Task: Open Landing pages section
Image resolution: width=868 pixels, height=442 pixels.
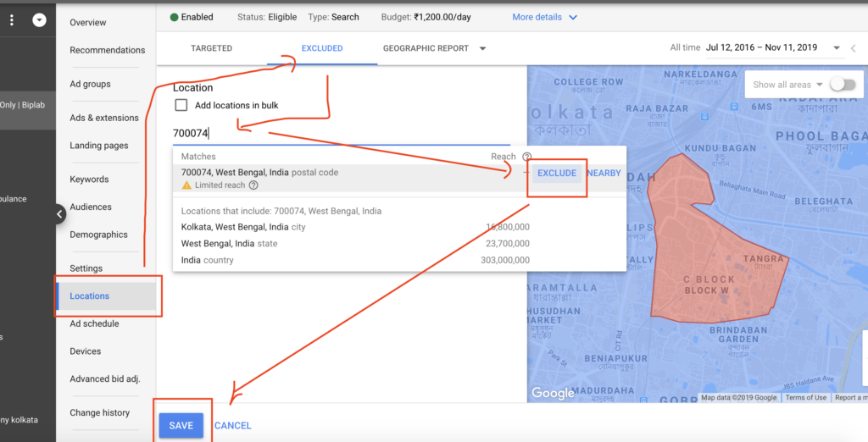Action: (99, 146)
